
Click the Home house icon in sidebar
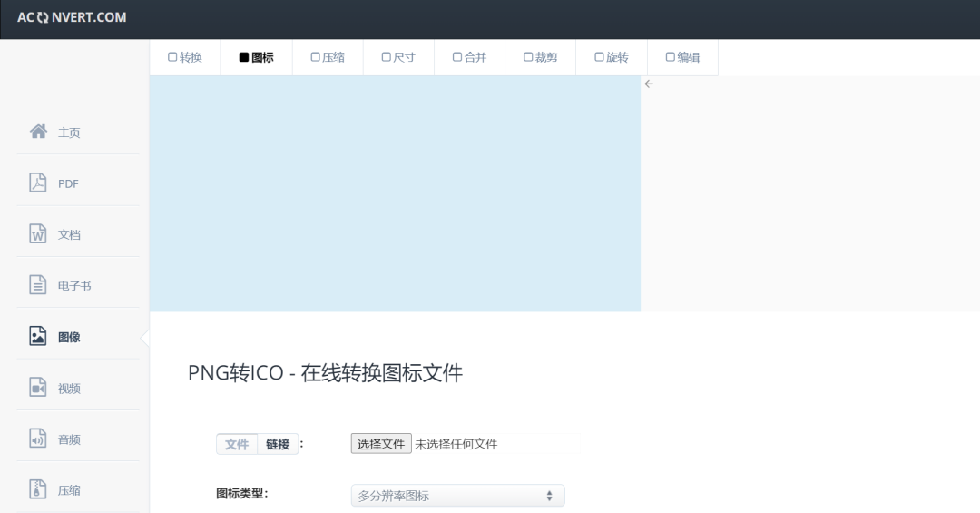click(x=38, y=132)
